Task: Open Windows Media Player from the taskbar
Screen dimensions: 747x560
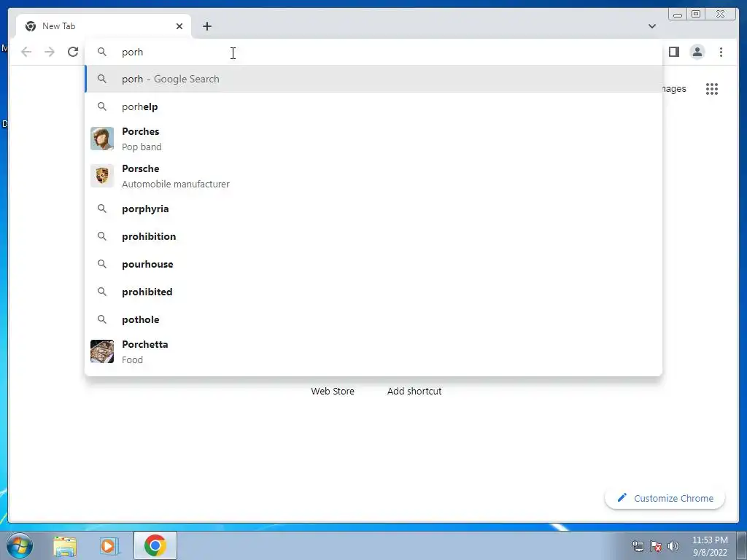Action: coord(109,546)
